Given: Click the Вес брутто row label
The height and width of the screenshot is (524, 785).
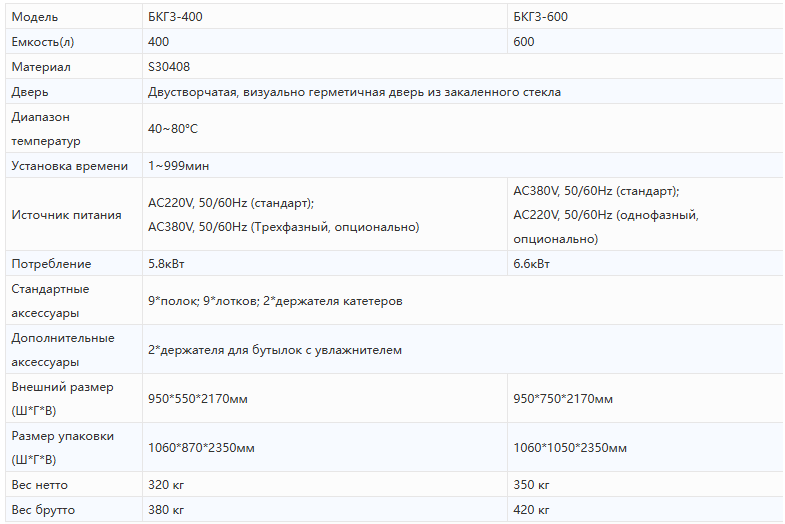Looking at the screenshot, I should click(43, 510).
